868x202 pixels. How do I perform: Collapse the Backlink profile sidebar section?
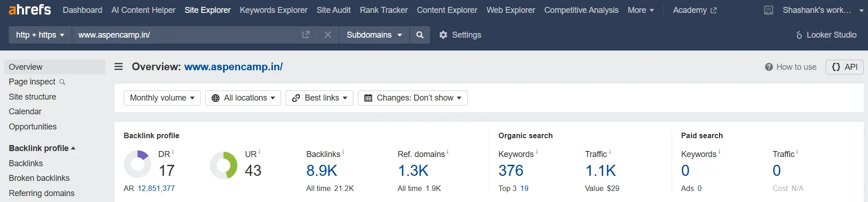click(42, 148)
